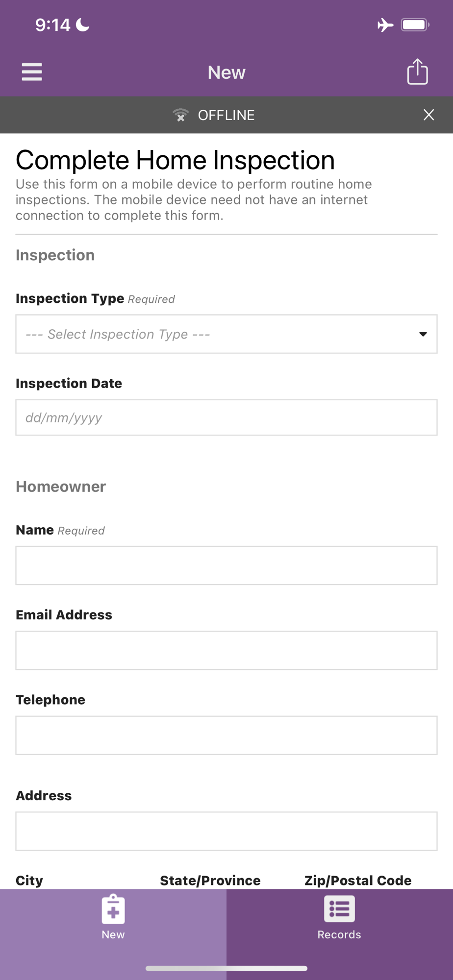The height and width of the screenshot is (980, 453).
Task: Dismiss the OFFLINE banner
Action: pos(428,115)
